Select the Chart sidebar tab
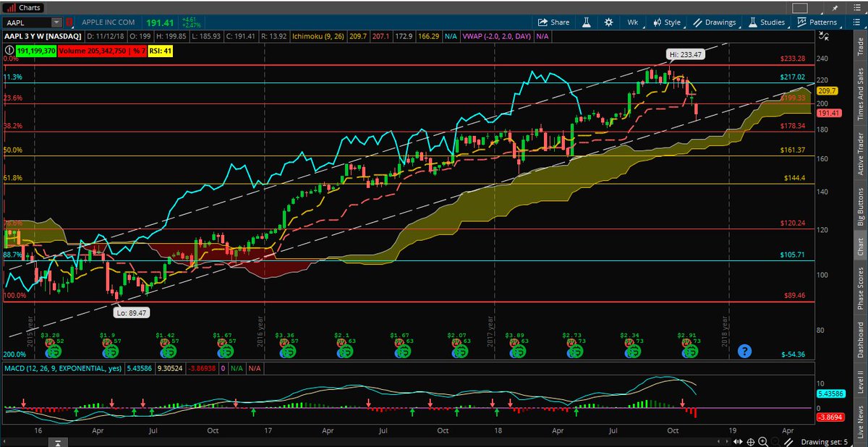Viewport: 868px width, 447px height. (x=861, y=247)
